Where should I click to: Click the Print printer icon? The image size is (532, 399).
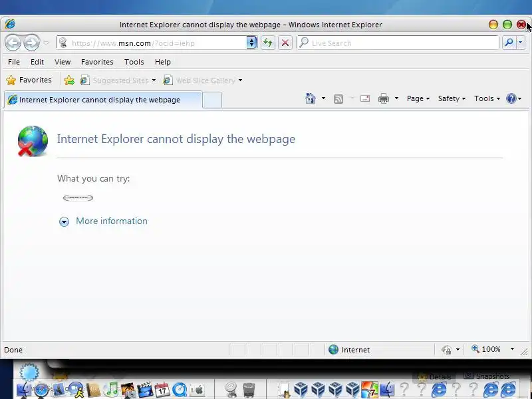(384, 98)
